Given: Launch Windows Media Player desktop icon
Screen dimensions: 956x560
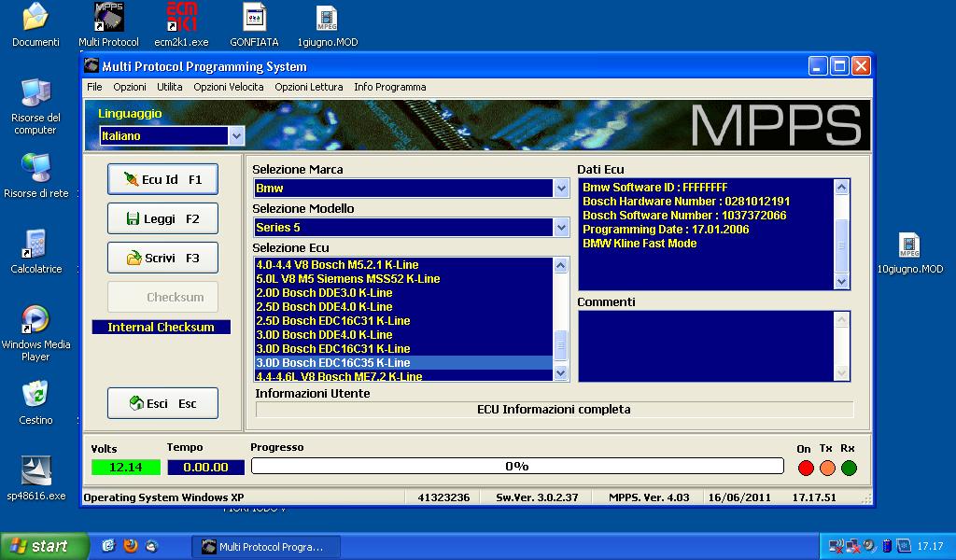Looking at the screenshot, I should 35,319.
